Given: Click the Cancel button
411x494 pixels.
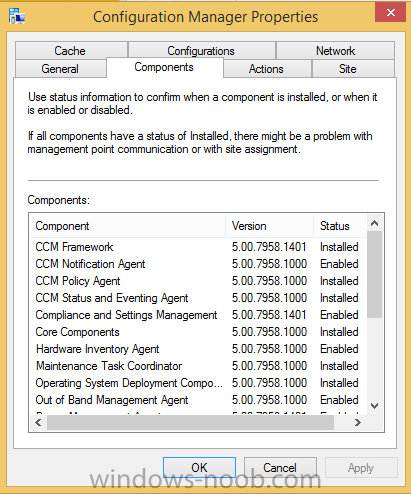Looking at the screenshot, I should coord(280,467).
